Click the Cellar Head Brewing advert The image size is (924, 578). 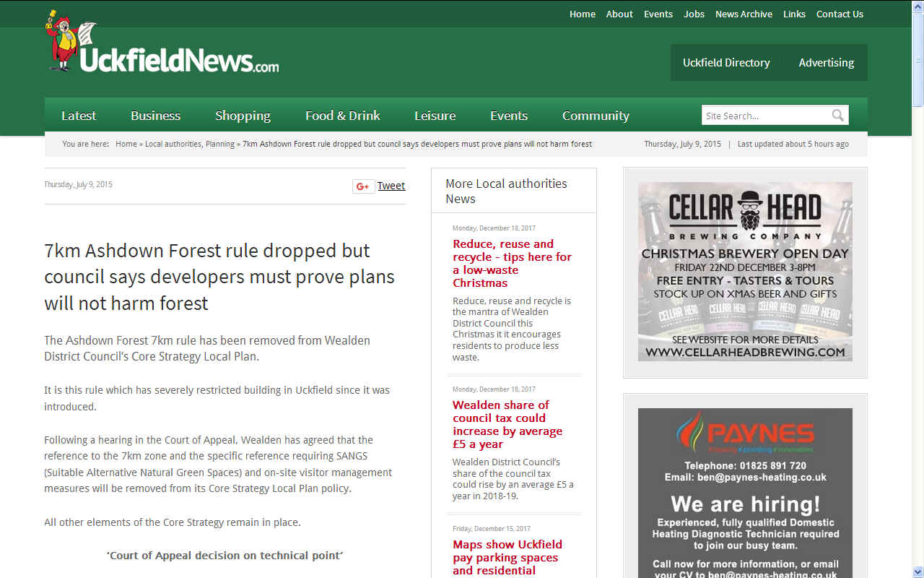point(745,272)
